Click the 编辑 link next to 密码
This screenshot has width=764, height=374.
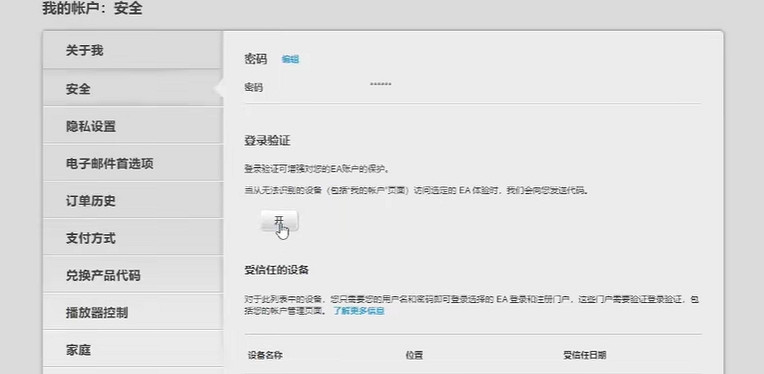[290, 59]
